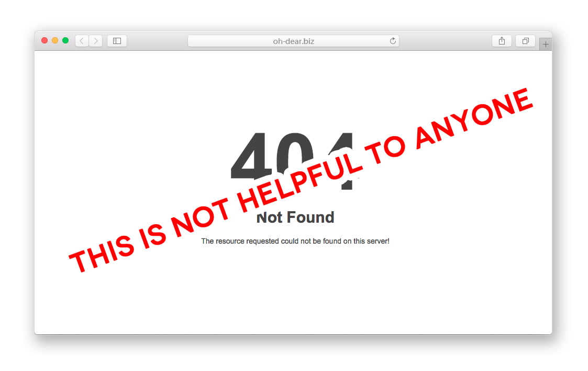Click the Not Found heading
The width and height of the screenshot is (588, 371).
pos(295,217)
